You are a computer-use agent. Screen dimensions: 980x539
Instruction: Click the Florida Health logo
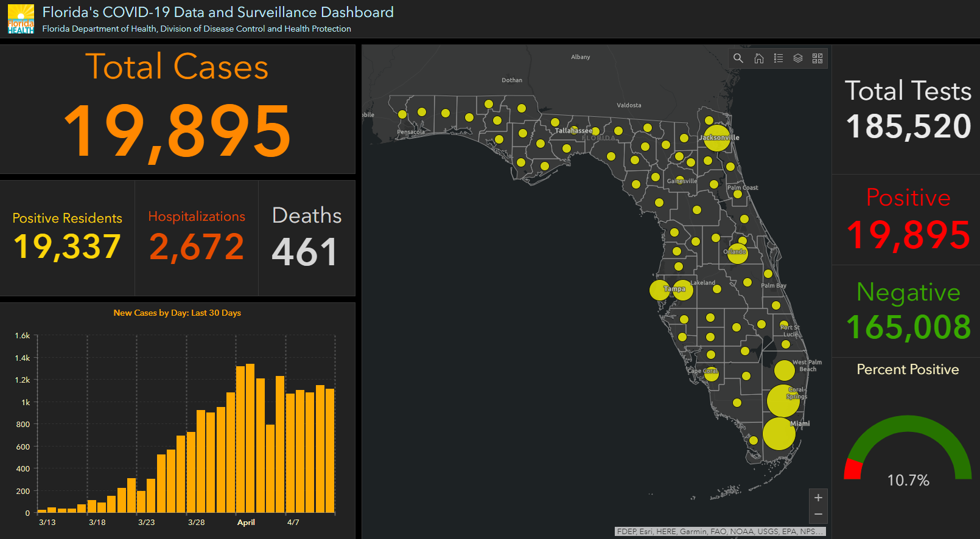point(21,19)
